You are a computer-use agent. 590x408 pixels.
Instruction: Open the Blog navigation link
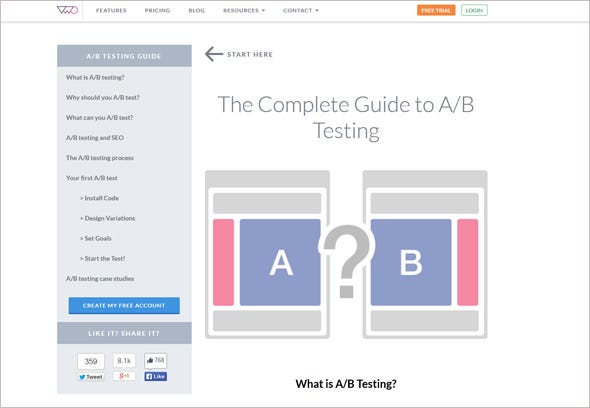pyautogui.click(x=197, y=11)
